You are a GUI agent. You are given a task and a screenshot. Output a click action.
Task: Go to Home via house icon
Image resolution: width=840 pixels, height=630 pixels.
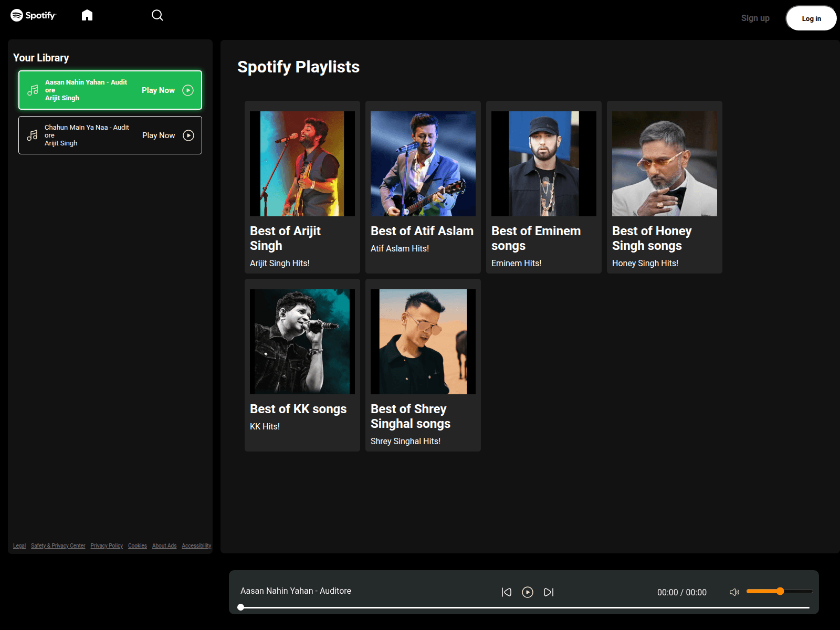point(87,15)
